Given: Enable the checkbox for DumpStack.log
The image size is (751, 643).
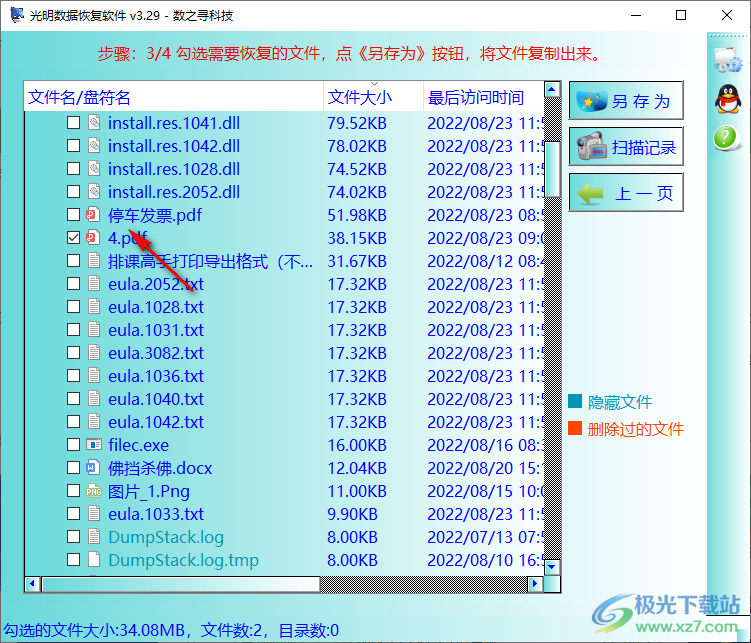Looking at the screenshot, I should point(73,536).
